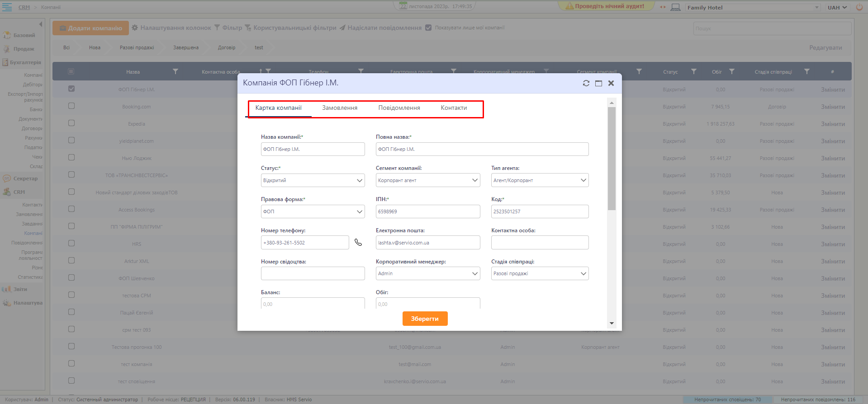Image resolution: width=868 pixels, height=404 pixels.
Task: Refresh the company dialog with the reload icon
Action: [586, 83]
